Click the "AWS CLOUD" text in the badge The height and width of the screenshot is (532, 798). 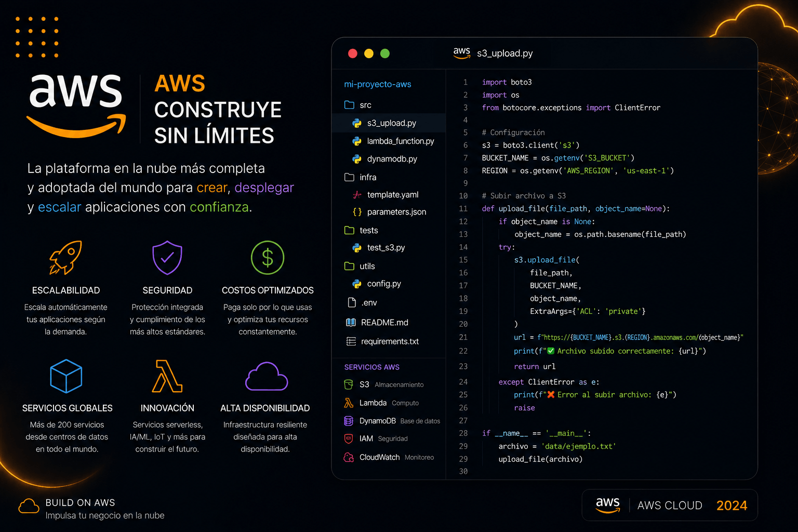point(670,506)
